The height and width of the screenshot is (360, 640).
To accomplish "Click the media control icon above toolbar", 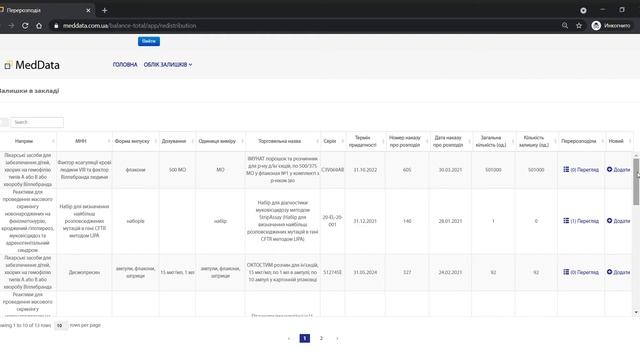I will 583,11.
